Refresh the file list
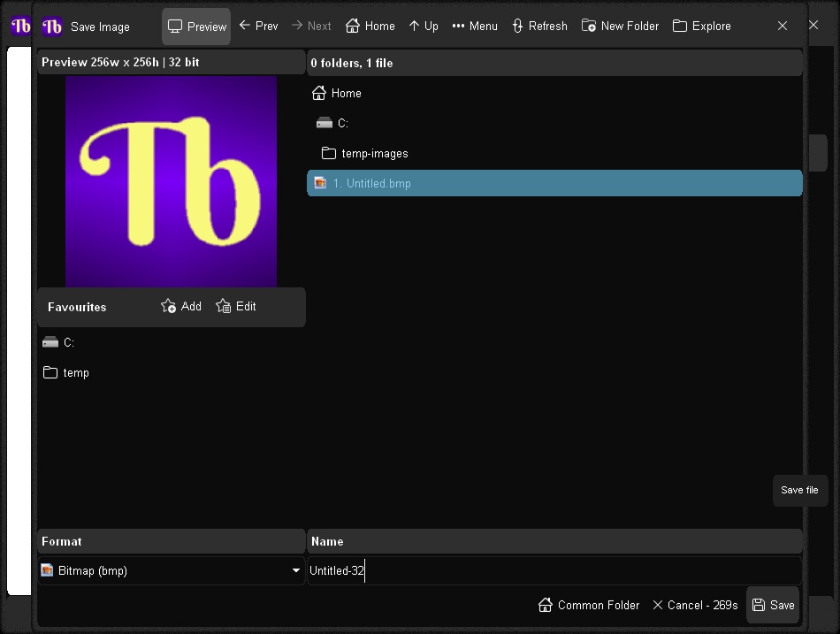 (x=539, y=26)
